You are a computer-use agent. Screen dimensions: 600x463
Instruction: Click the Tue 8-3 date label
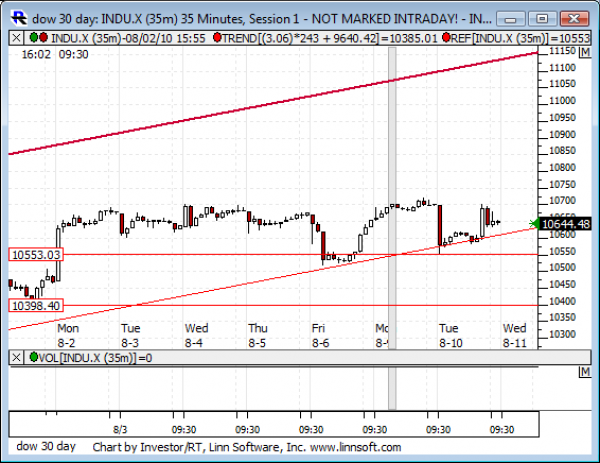tap(130, 336)
